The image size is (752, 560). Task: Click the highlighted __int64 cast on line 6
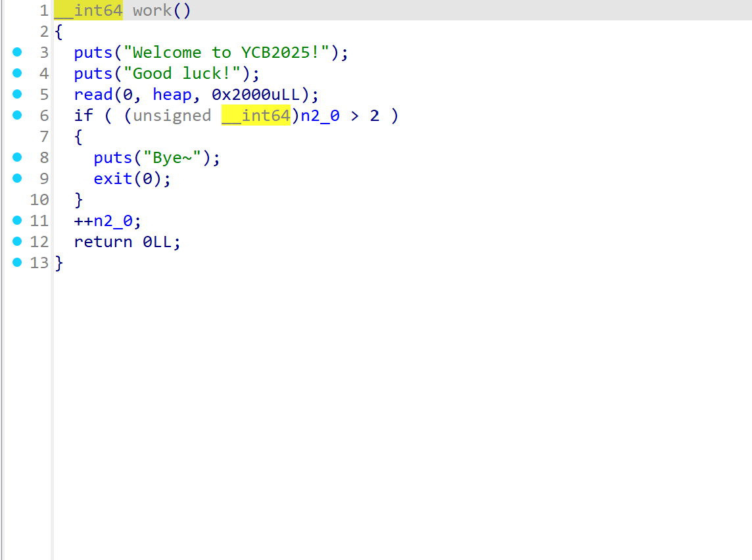[256, 116]
